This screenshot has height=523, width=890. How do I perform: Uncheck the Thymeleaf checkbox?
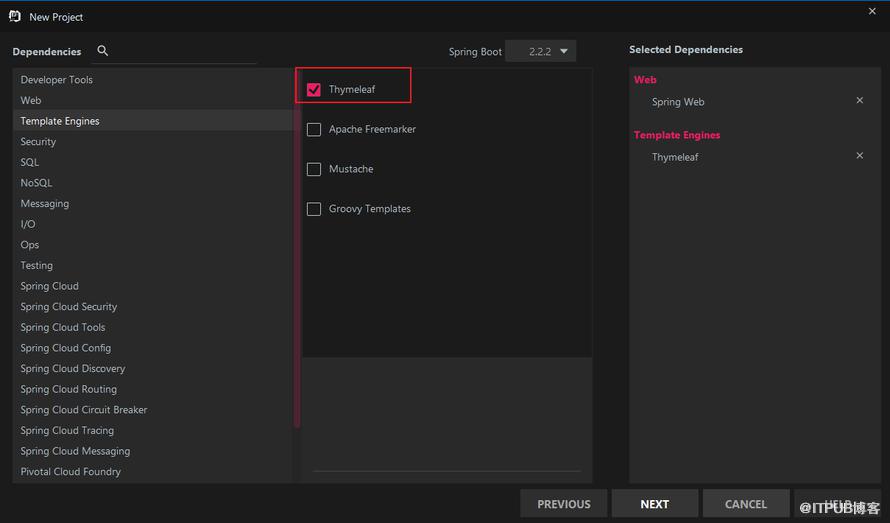point(313,90)
